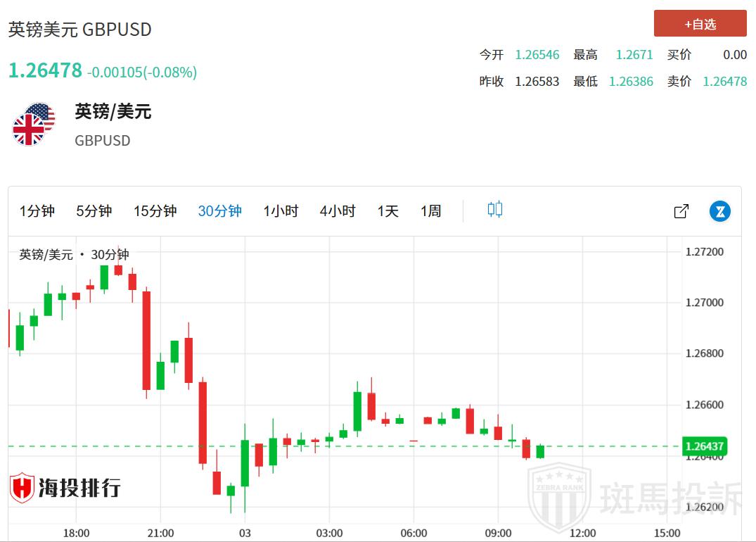This screenshot has width=756, height=542.
Task: Click the 英镑/美元 · 30分钟 chart legend
Action: point(74,255)
